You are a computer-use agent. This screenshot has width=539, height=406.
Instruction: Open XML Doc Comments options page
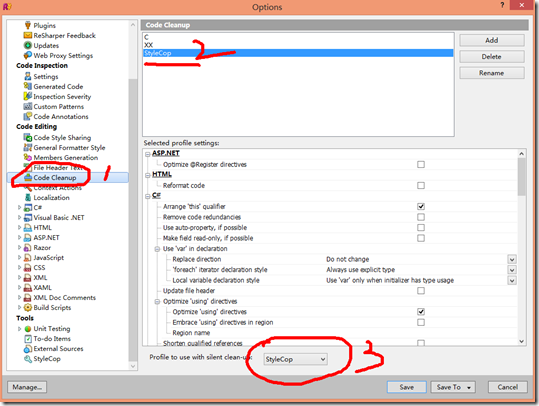pyautogui.click(x=65, y=297)
